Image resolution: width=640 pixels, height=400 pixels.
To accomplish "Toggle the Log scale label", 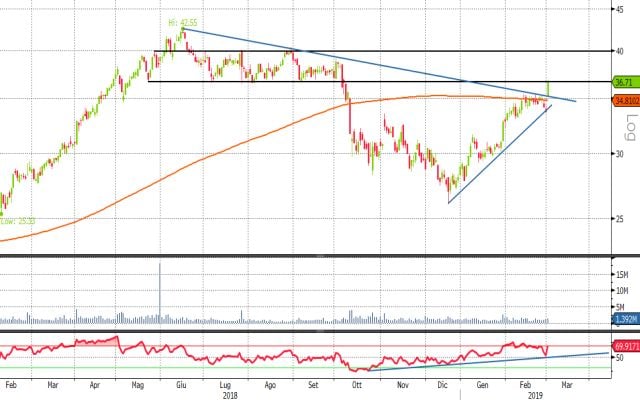I will (631, 128).
